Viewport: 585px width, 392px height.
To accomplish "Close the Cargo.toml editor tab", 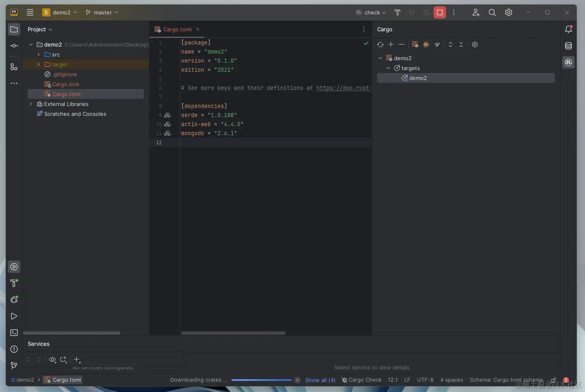I will (198, 29).
